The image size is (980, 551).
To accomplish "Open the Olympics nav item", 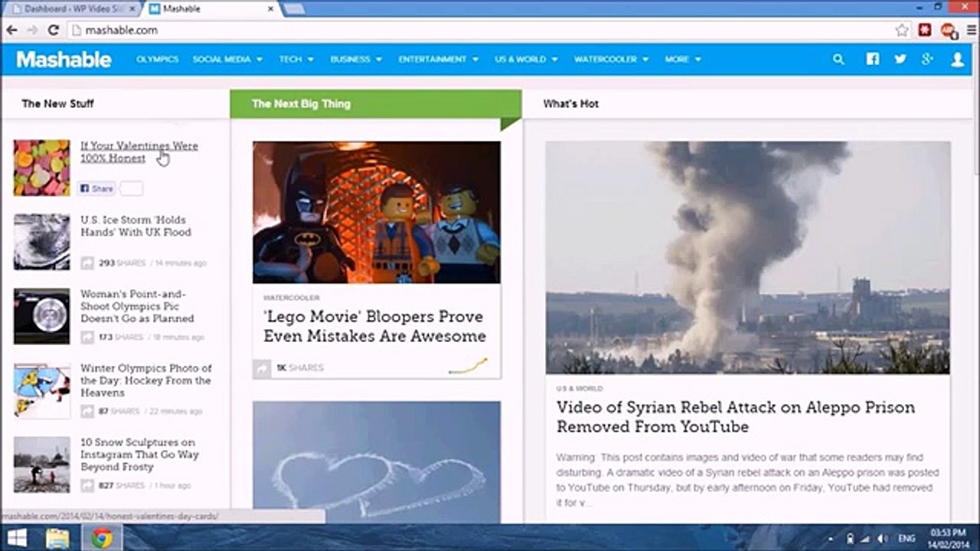I will tap(157, 59).
